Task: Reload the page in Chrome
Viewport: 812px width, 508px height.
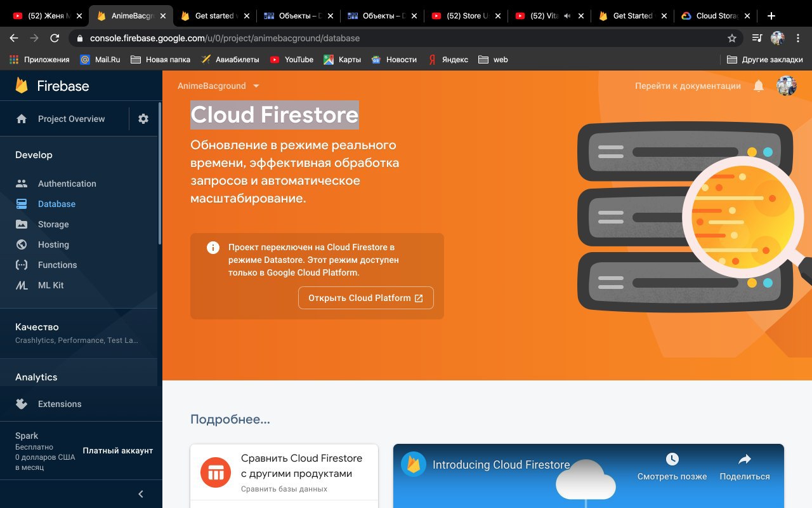Action: 55,38
